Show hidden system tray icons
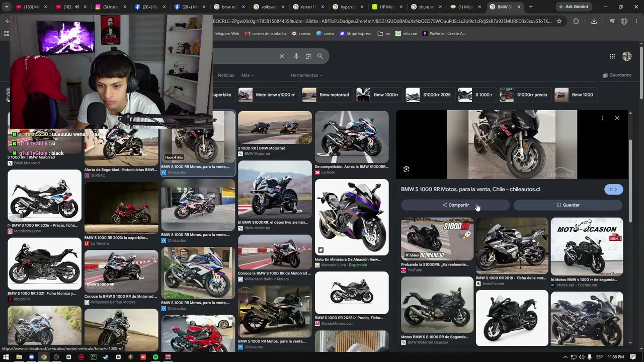Image resolution: width=644 pixels, height=362 pixels. [x=566, y=357]
